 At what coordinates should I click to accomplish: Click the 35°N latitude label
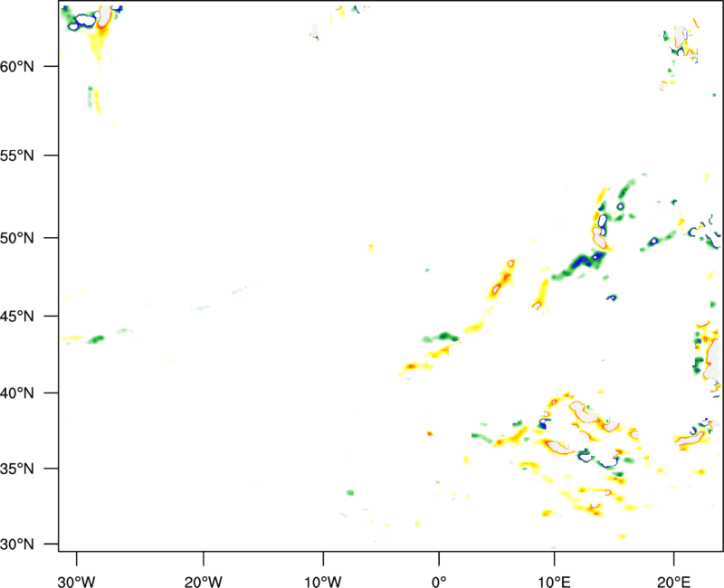pos(17,469)
